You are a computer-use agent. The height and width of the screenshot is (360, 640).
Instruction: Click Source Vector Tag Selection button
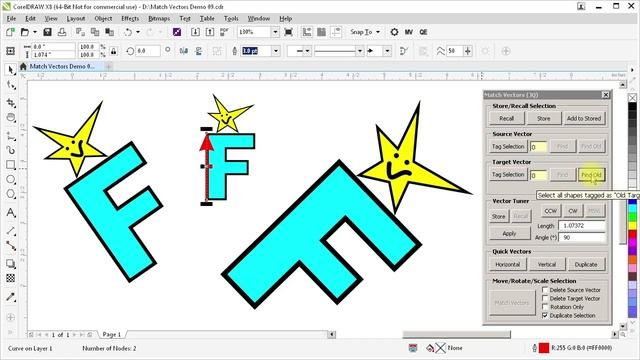click(x=508, y=146)
